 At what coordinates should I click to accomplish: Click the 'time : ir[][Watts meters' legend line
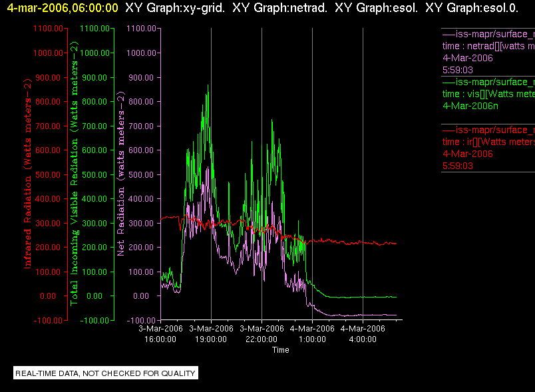[x=488, y=142]
